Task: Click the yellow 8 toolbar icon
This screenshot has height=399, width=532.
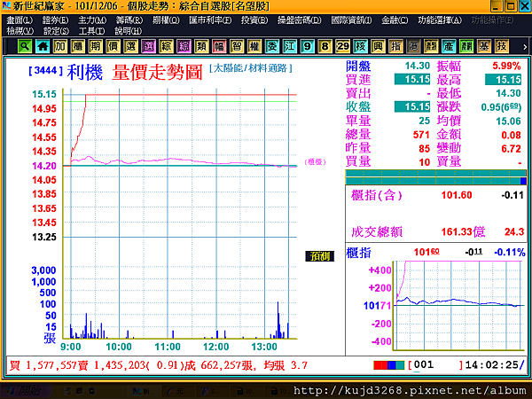Action: 325,46
